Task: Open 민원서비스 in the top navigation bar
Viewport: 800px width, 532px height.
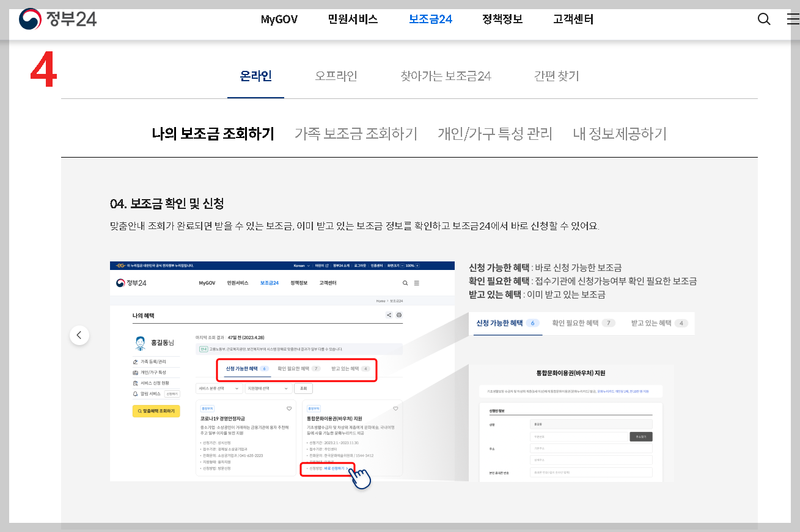Action: [x=353, y=19]
